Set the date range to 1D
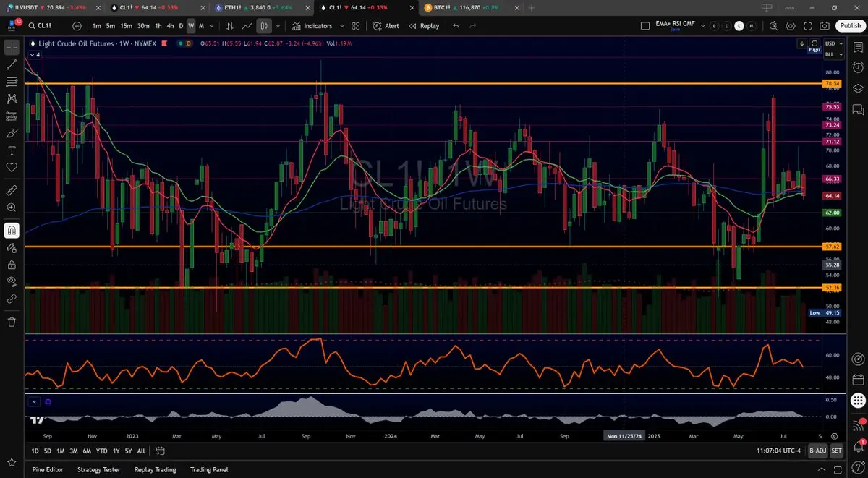Image resolution: width=868 pixels, height=478 pixels. (x=36, y=451)
